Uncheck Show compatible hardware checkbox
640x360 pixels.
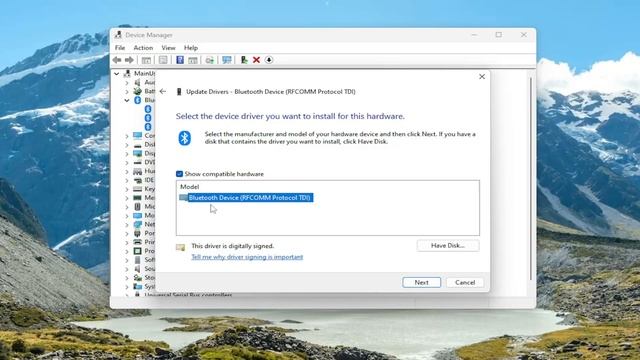pos(179,174)
